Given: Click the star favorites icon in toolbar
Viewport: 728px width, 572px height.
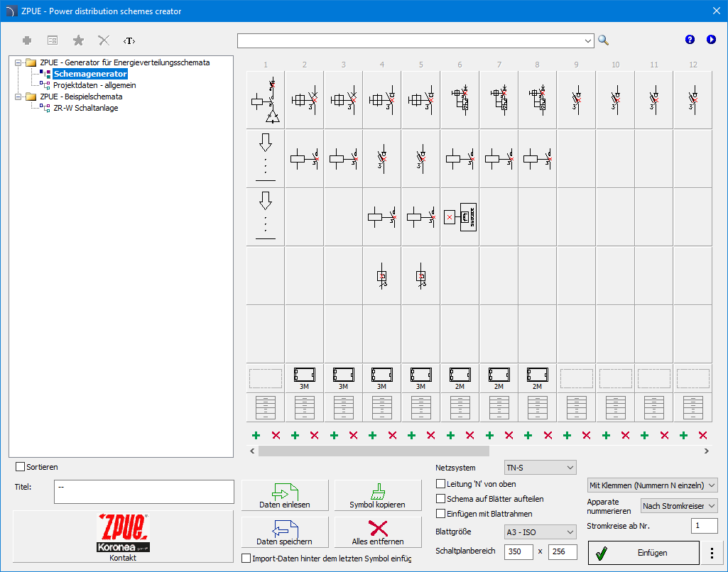Looking at the screenshot, I should click(78, 40).
